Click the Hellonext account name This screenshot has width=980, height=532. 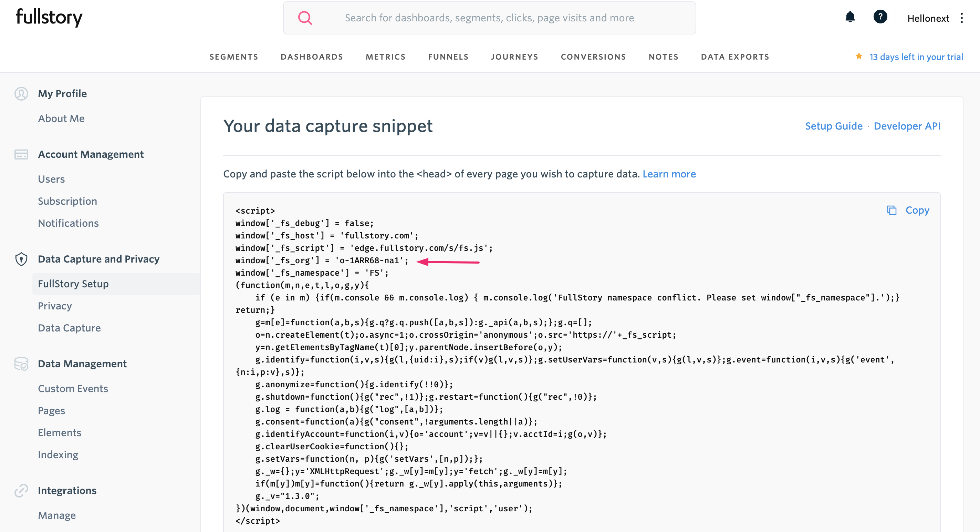pos(928,18)
